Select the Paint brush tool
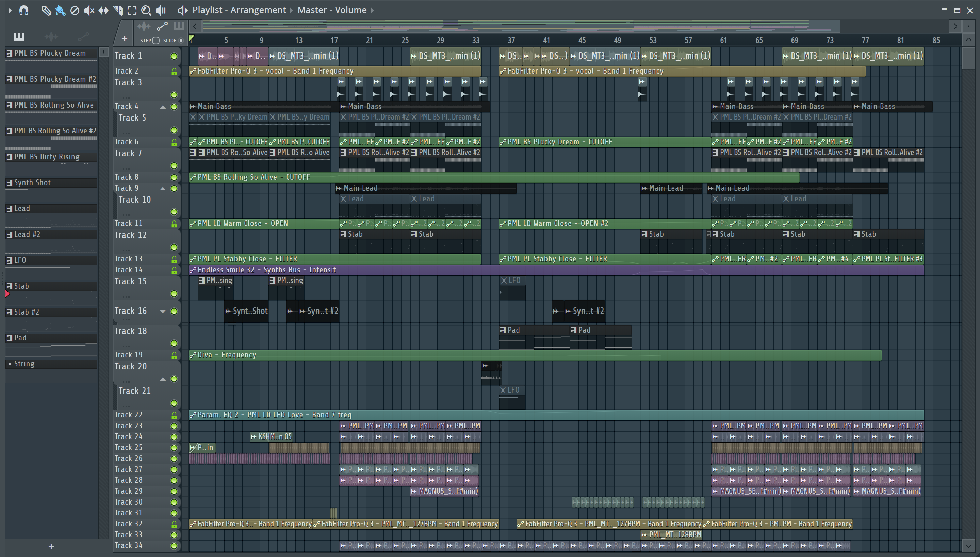The height and width of the screenshot is (557, 980). (60, 10)
